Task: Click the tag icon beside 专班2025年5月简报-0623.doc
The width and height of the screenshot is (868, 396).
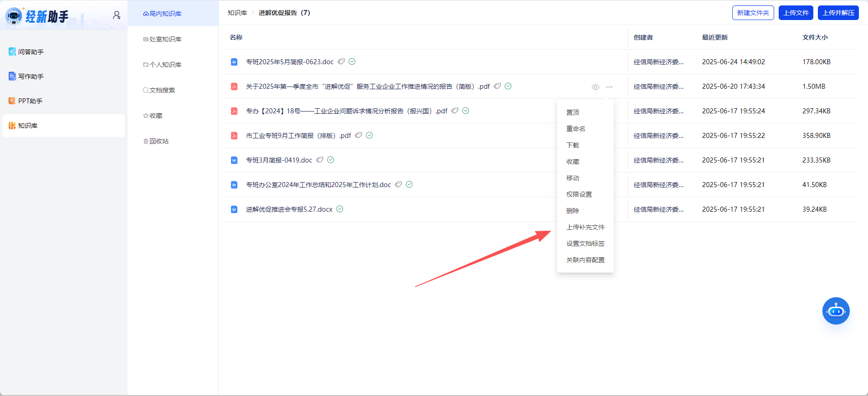Action: 341,61
